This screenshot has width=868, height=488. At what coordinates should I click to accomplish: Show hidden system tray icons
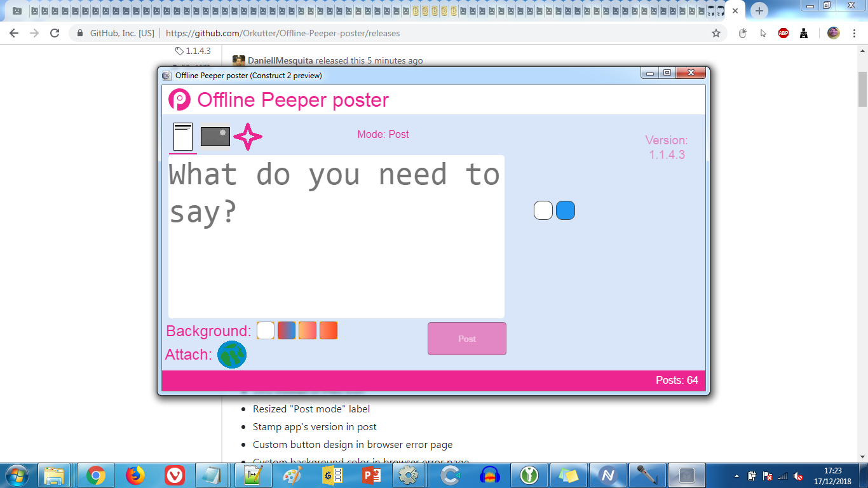pos(736,475)
